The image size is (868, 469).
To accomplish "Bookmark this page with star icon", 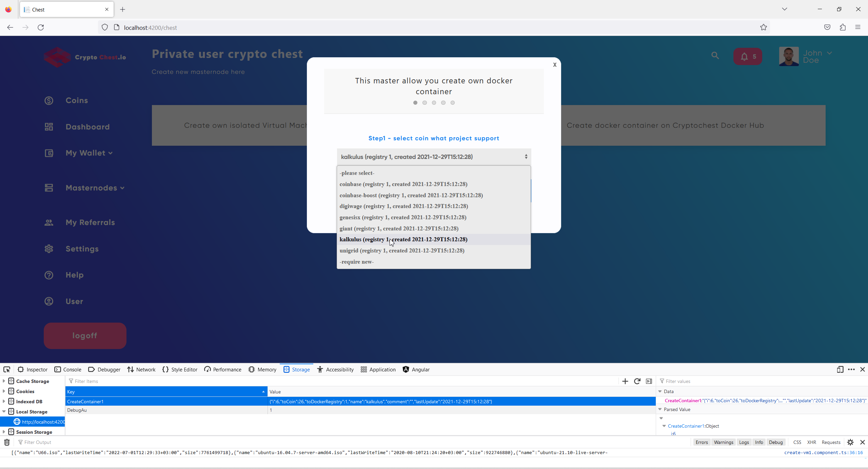I will point(763,27).
